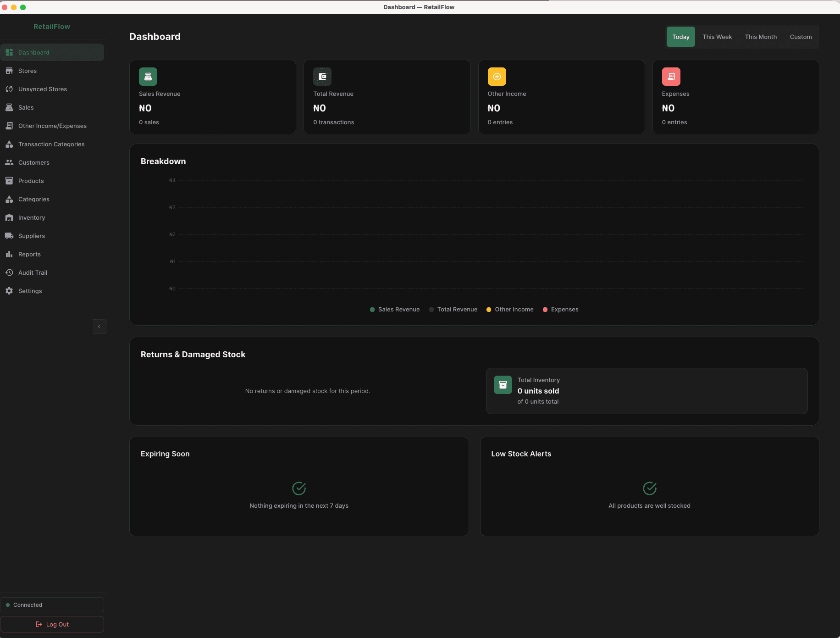840x638 pixels.
Task: Toggle Total Revenue legend series
Action: point(453,310)
